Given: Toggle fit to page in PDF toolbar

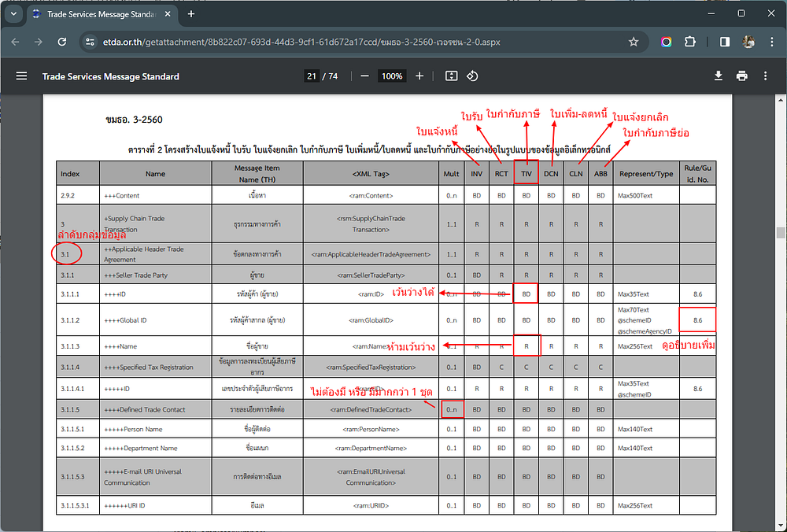Looking at the screenshot, I should [451, 76].
